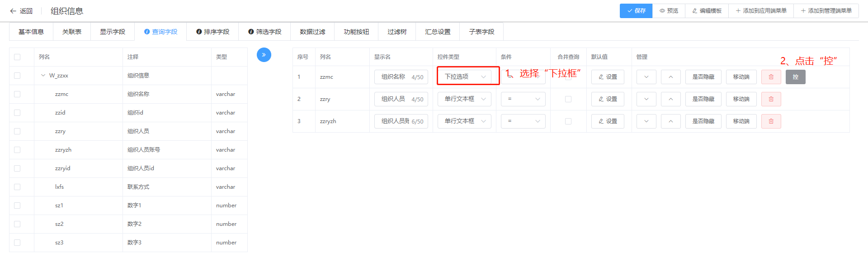This screenshot has height=263, width=868.
Task: Open the 下拉选项 control type dropdown
Action: tap(464, 77)
